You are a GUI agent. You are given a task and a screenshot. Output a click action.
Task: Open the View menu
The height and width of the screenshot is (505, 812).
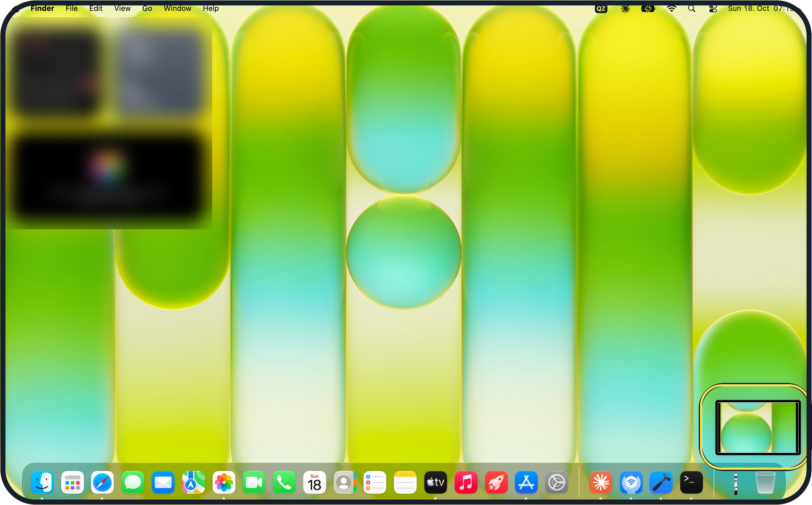pyautogui.click(x=122, y=8)
